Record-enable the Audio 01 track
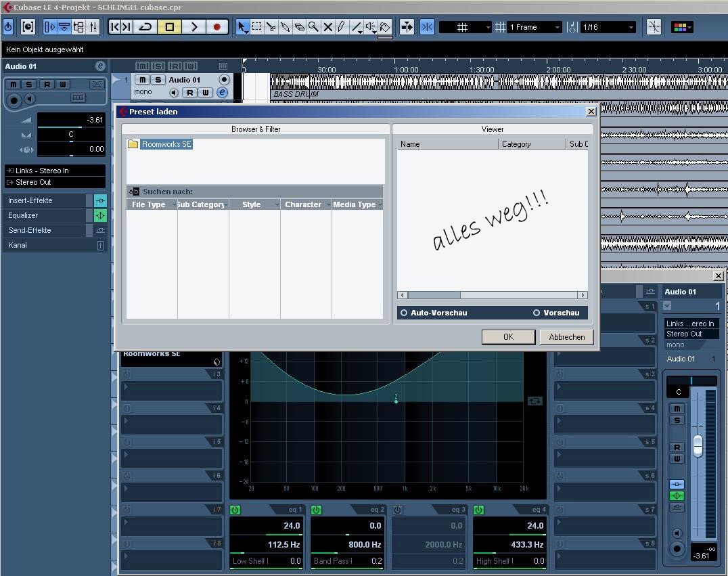728x576 pixels. [x=224, y=80]
